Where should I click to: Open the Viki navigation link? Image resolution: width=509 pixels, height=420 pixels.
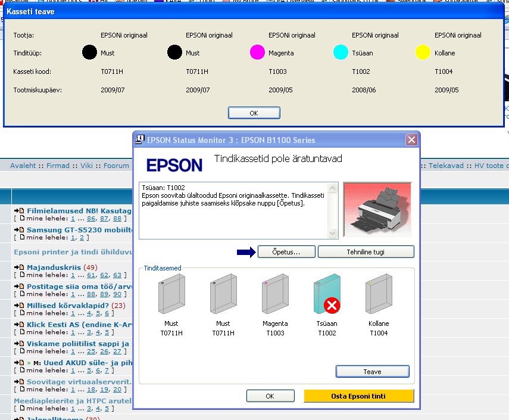(x=86, y=166)
